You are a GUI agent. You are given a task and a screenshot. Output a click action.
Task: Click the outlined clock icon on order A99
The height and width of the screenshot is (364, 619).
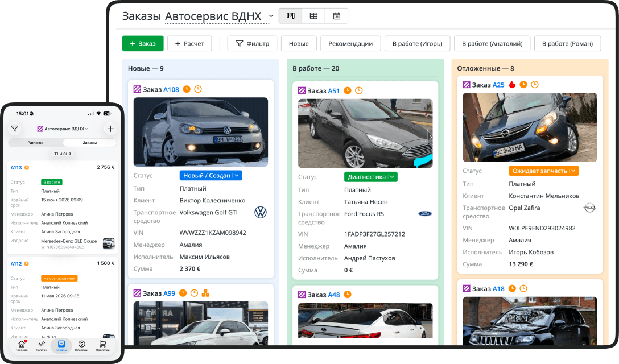194,293
